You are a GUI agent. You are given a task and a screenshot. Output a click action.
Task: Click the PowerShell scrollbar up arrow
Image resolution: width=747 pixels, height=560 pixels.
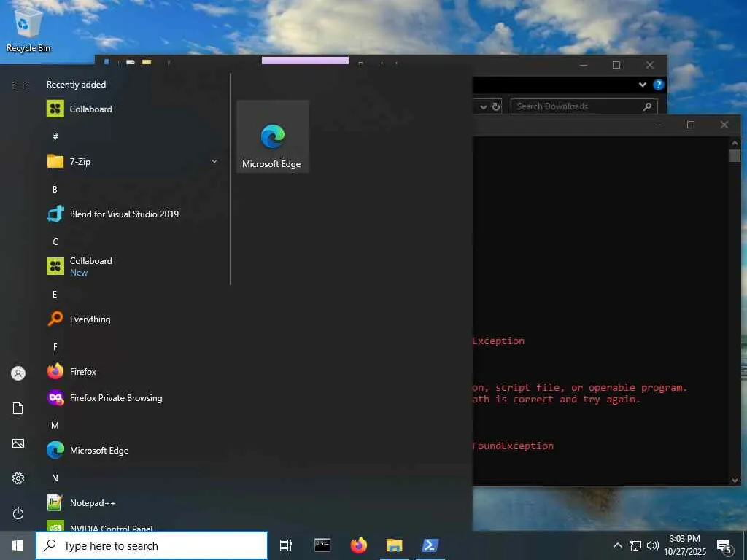click(x=735, y=142)
